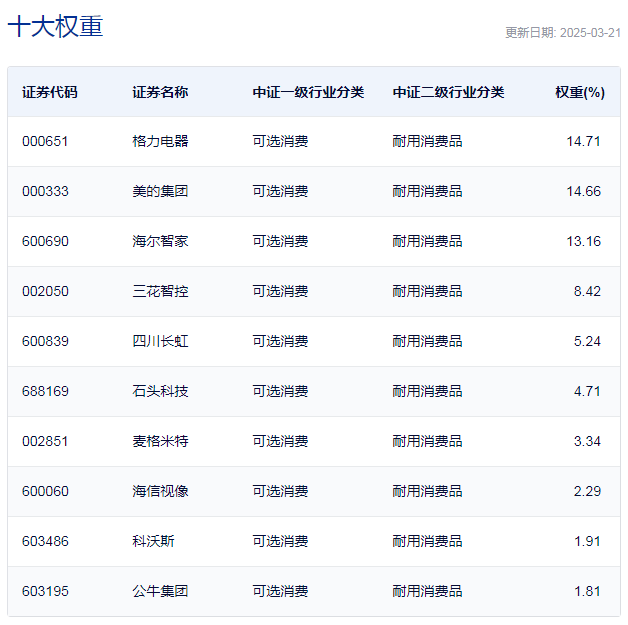This screenshot has width=628, height=625.
Task: Click the 中证二级行业分类 column header
Action: [x=448, y=92]
